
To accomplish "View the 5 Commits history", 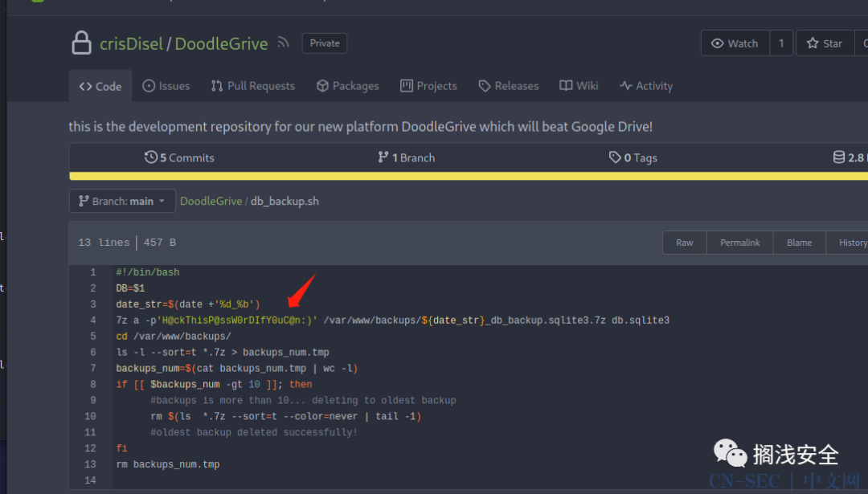I will coord(179,157).
